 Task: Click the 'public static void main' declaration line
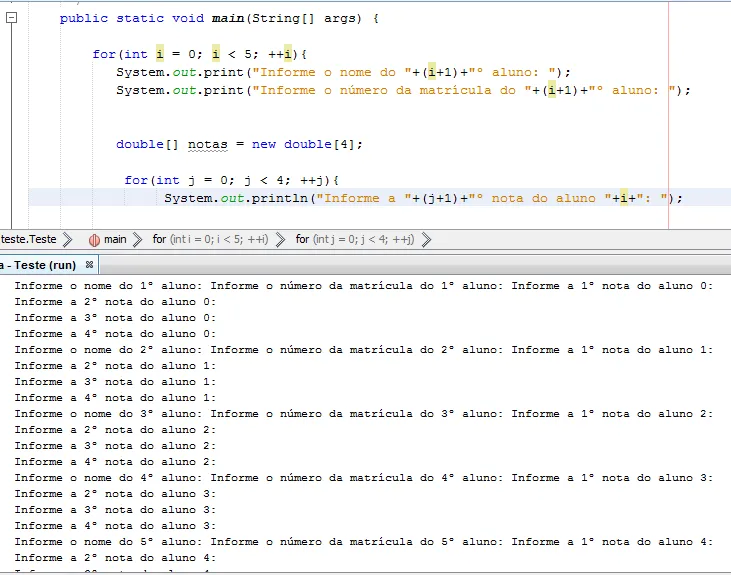click(x=219, y=18)
